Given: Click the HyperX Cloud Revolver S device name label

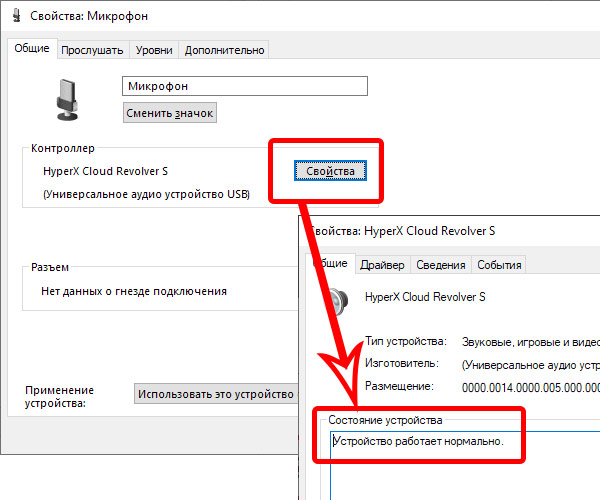Looking at the screenshot, I should [425, 297].
